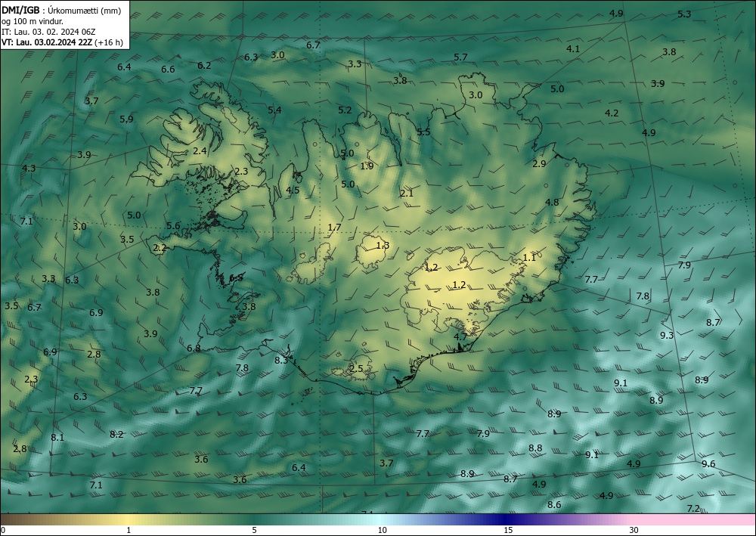Click the value '7.2' on the map

pos(692,509)
